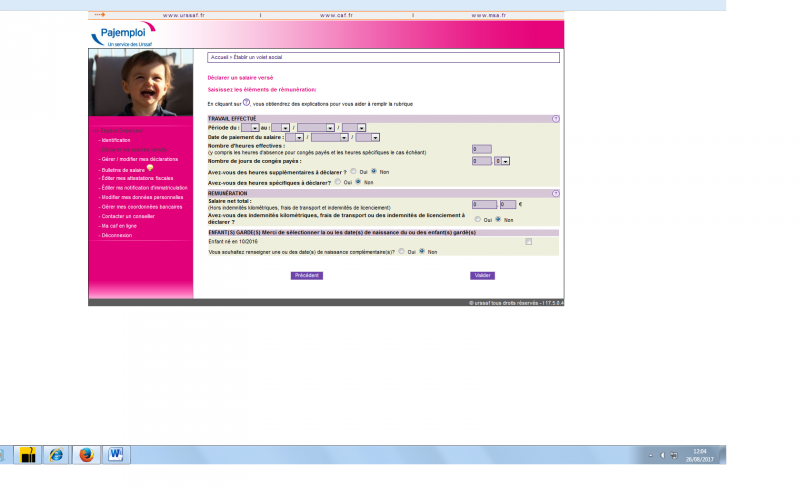The height and width of the screenshot is (500, 800).
Task: Open Gérer / modifier mes déclarations
Action: pyautogui.click(x=140, y=159)
